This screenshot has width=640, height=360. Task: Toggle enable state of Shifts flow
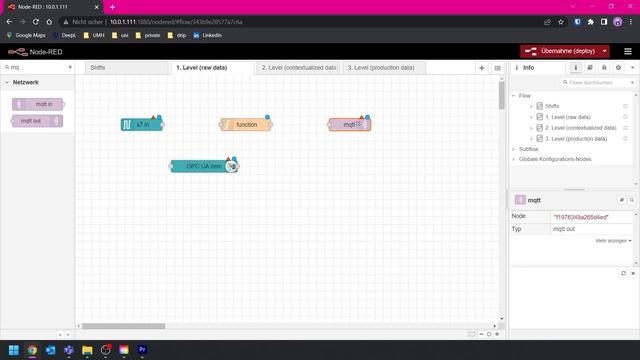pos(625,106)
